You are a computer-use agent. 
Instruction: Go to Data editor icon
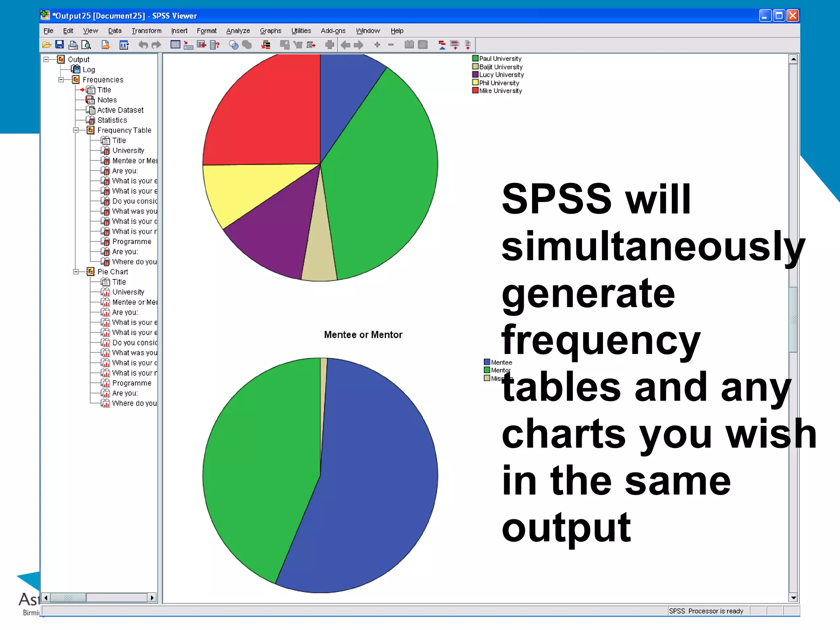click(x=175, y=45)
